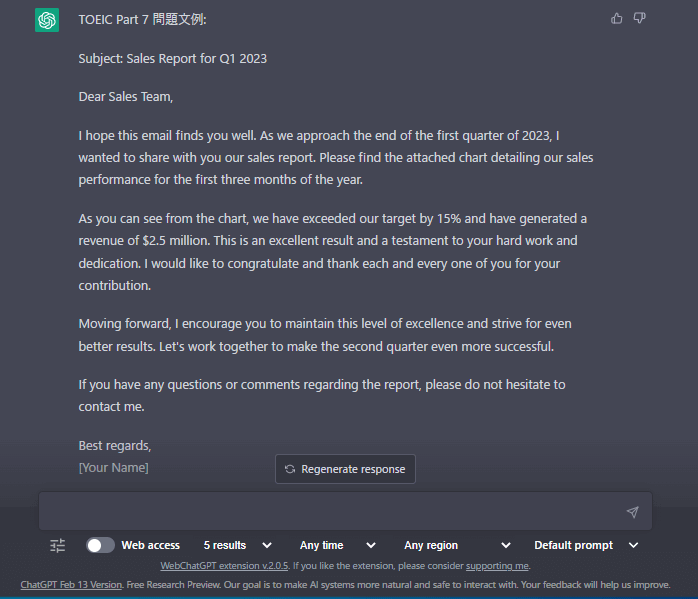The width and height of the screenshot is (698, 599).
Task: Open the supporting me link
Action: 497,566
